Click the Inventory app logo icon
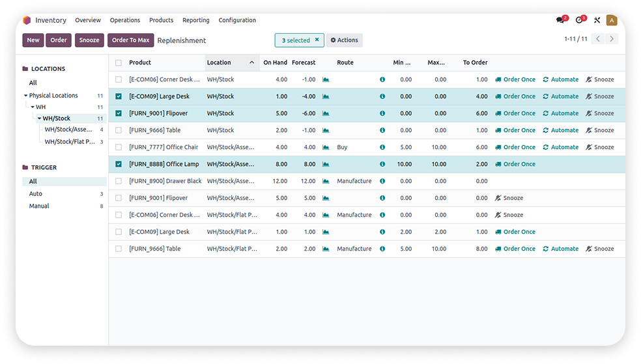 click(27, 20)
